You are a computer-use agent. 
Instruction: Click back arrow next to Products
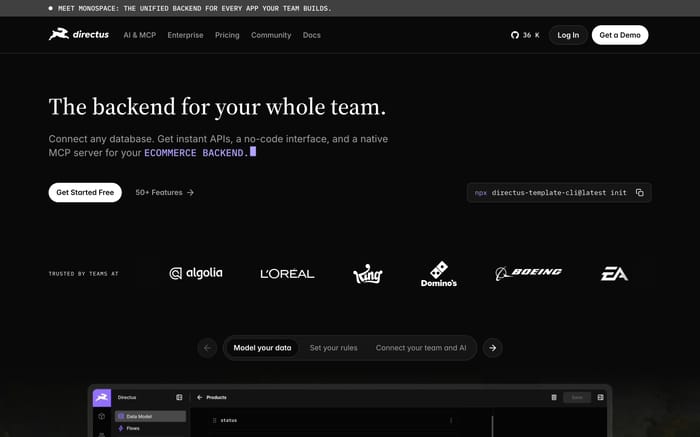[200, 397]
